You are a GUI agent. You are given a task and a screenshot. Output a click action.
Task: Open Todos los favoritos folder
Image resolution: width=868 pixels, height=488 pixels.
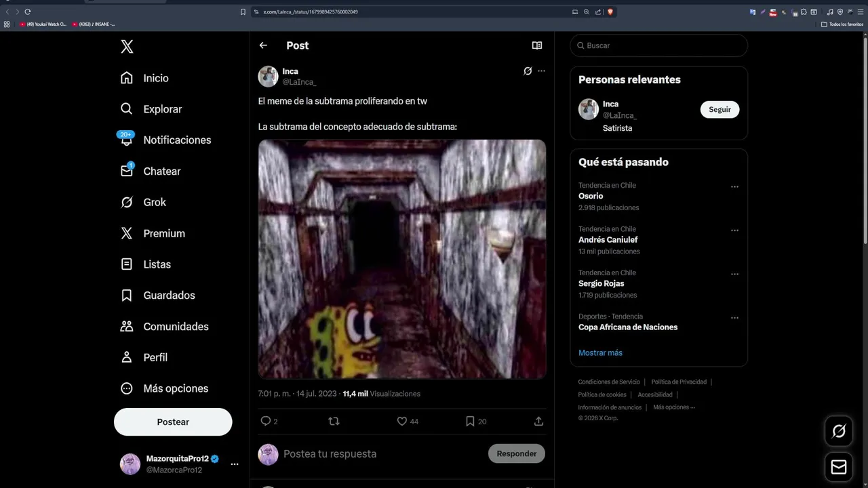pyautogui.click(x=842, y=24)
